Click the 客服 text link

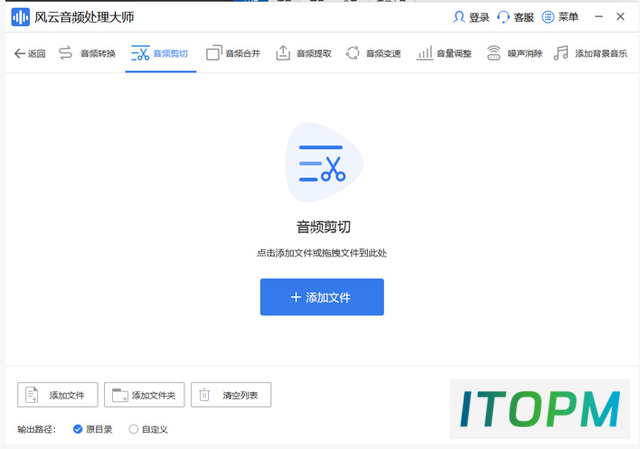[524, 17]
